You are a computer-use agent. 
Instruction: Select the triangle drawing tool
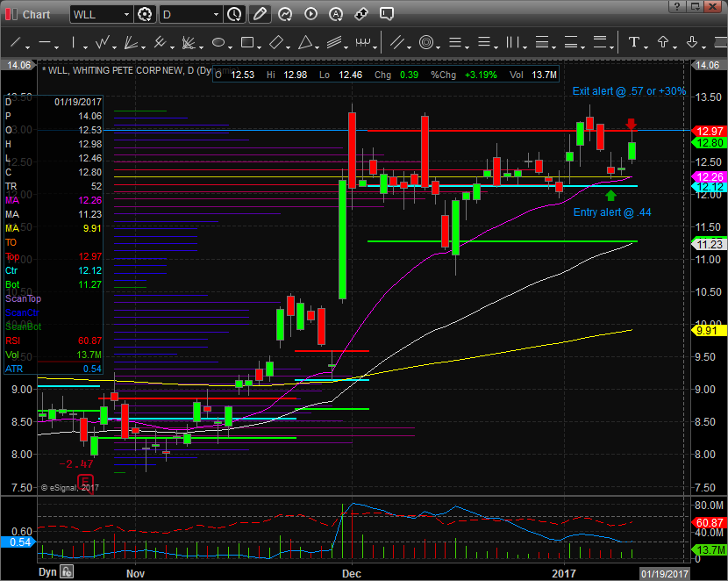point(305,43)
